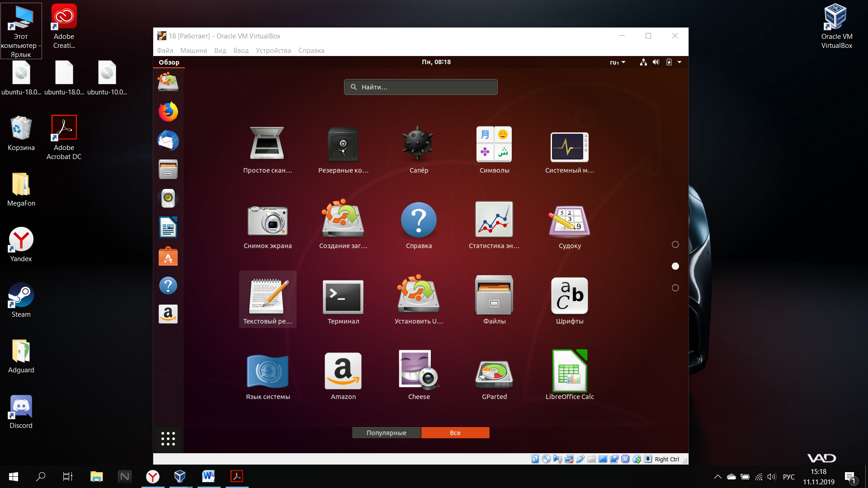868x488 pixels.
Task: Click Show Applications grid button in dock
Action: pos(168,438)
